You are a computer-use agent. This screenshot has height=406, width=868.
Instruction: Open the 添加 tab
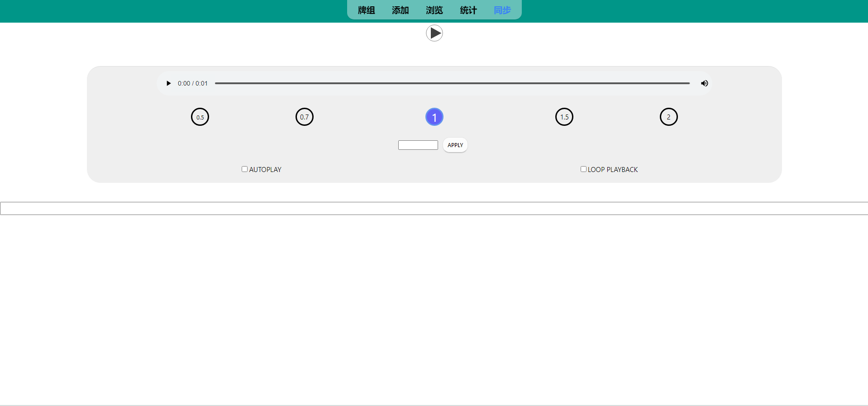point(401,10)
